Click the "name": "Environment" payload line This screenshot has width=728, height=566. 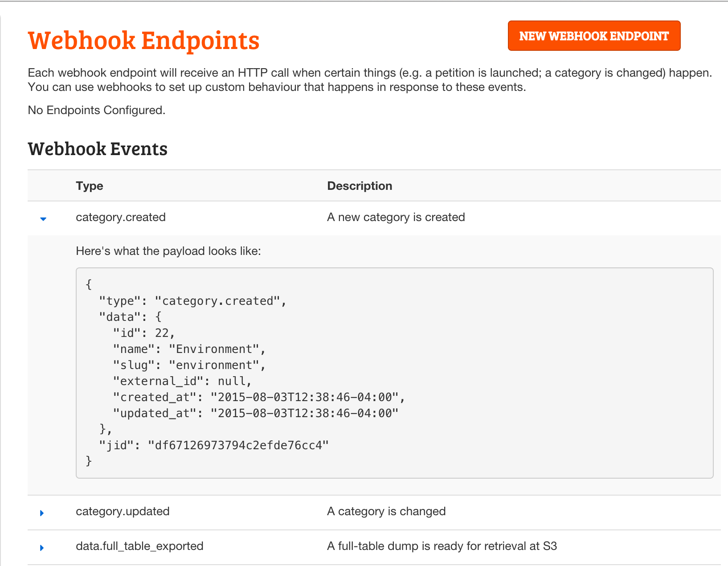(x=189, y=349)
